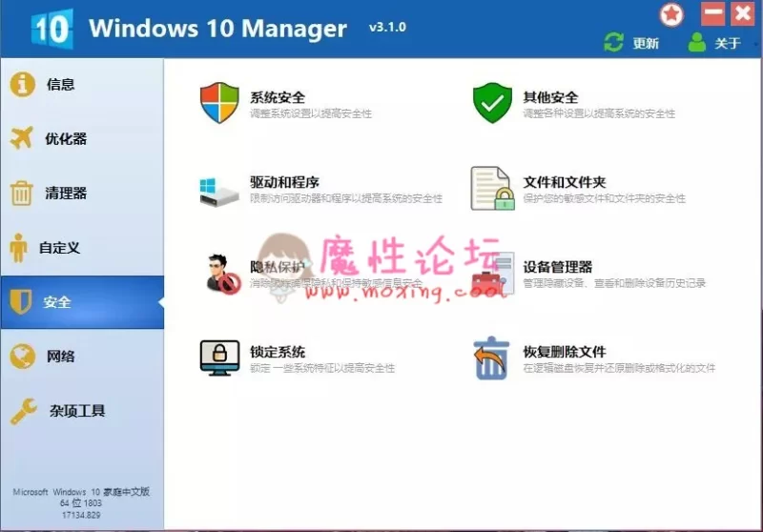Click the 杂项工具 wrench icon
The height and width of the screenshot is (532, 763).
tap(23, 412)
